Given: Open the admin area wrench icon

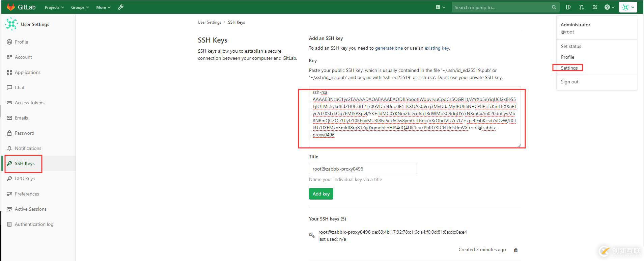Looking at the screenshot, I should [121, 7].
